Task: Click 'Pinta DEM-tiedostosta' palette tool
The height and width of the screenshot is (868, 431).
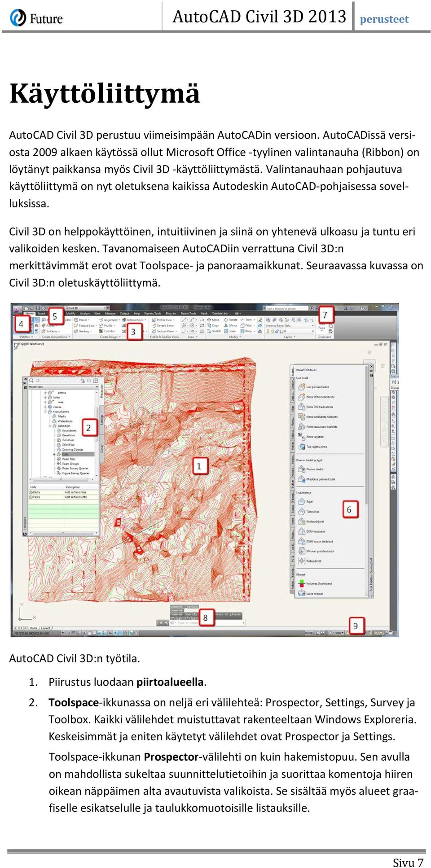Action: click(316, 397)
